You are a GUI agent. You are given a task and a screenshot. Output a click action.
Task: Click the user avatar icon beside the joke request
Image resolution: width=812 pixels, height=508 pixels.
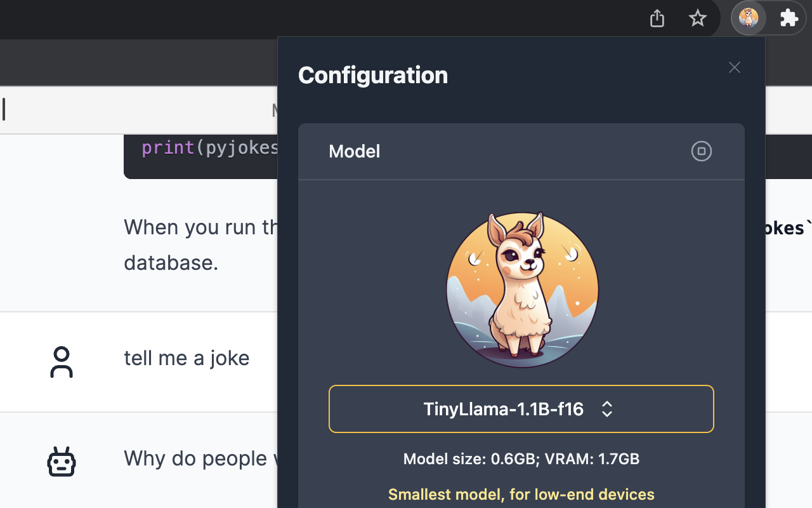point(62,362)
